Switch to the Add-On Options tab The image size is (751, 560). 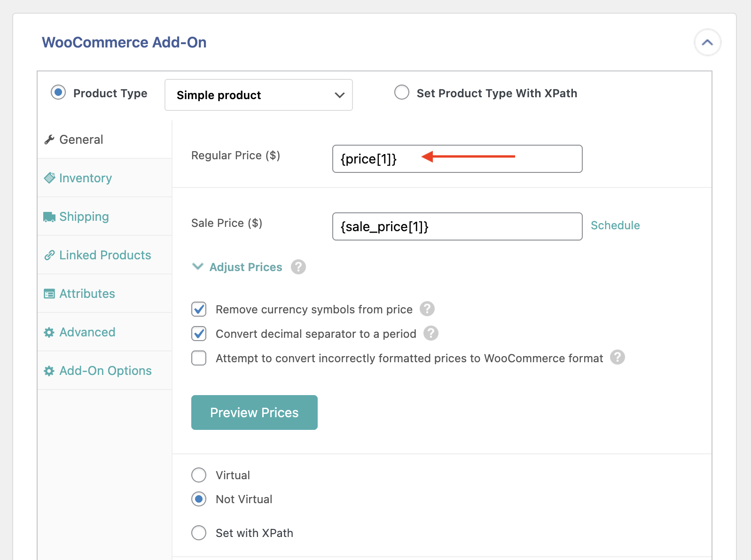coord(105,371)
